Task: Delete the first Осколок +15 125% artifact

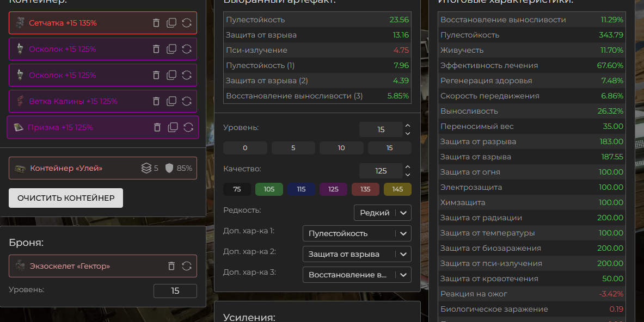Action: [156, 49]
